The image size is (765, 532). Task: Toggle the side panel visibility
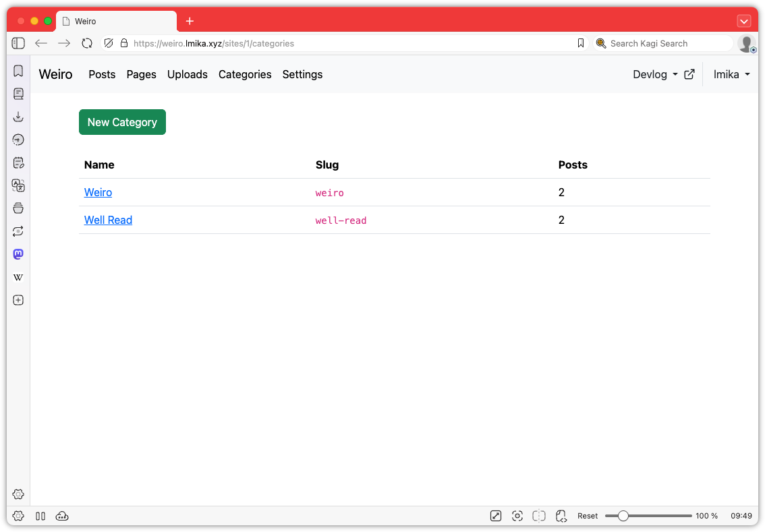coord(18,43)
